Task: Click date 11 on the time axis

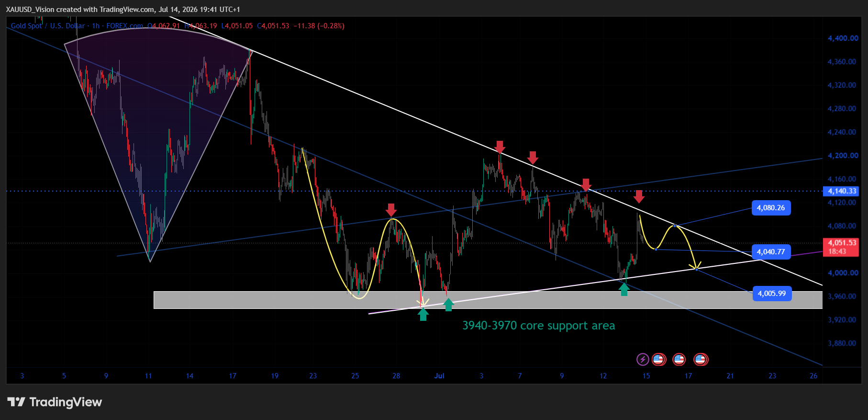Action: pos(148,376)
